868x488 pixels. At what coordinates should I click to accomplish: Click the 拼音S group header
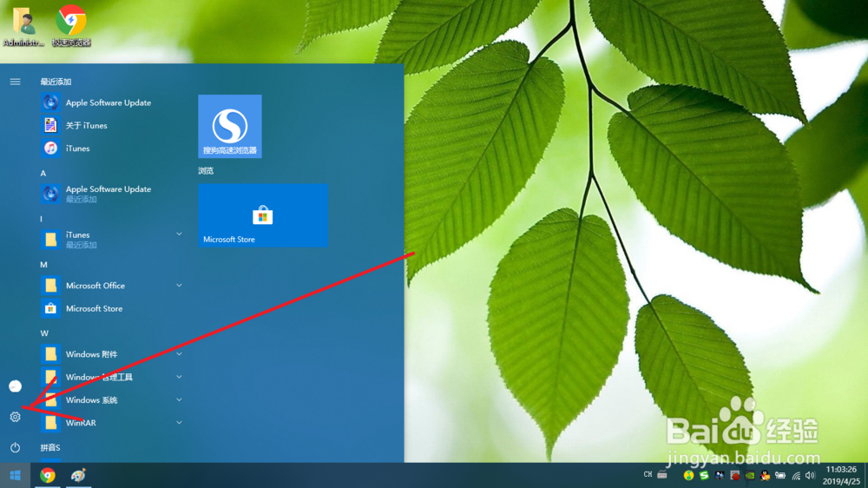pos(49,447)
